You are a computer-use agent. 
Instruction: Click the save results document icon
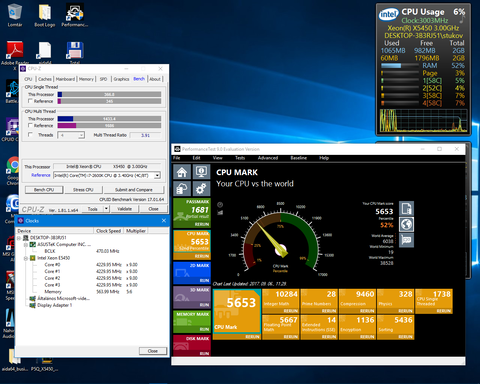(406, 208)
